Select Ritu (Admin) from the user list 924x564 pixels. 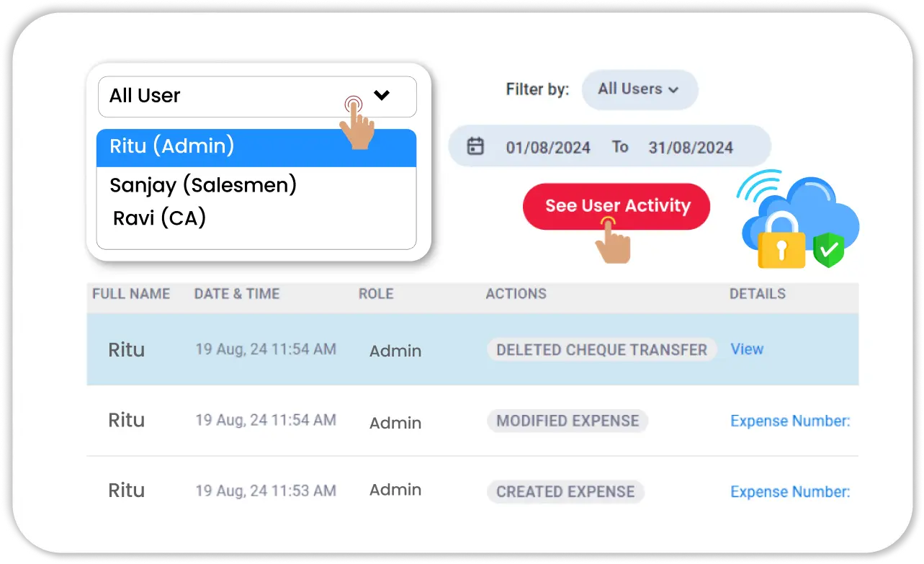[x=256, y=147]
